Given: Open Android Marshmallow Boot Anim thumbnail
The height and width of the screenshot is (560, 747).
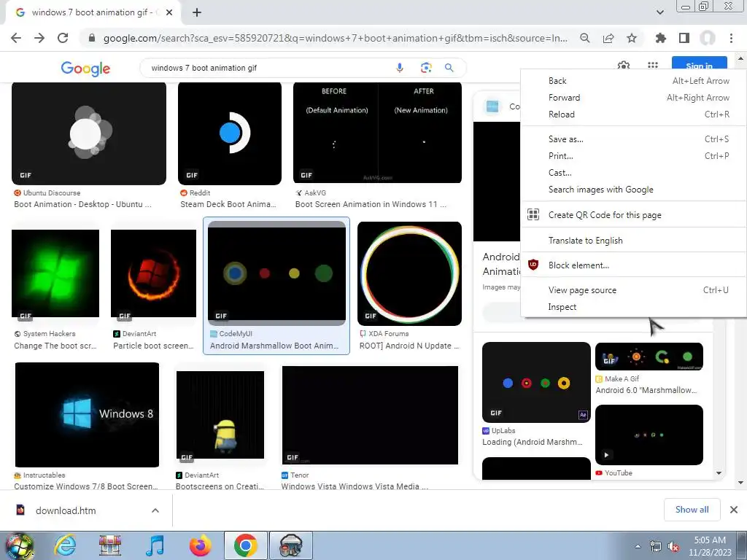Looking at the screenshot, I should click(276, 273).
